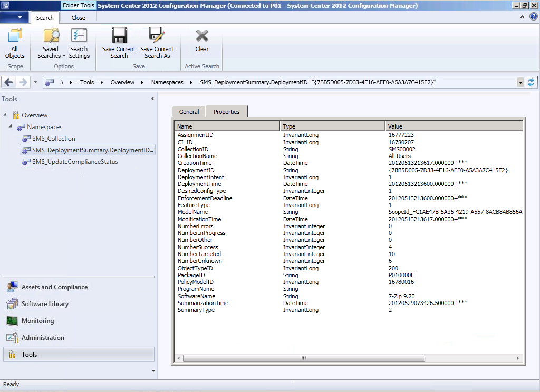540x392 pixels.
Task: Collapse the Overview tree node
Action: click(5, 115)
